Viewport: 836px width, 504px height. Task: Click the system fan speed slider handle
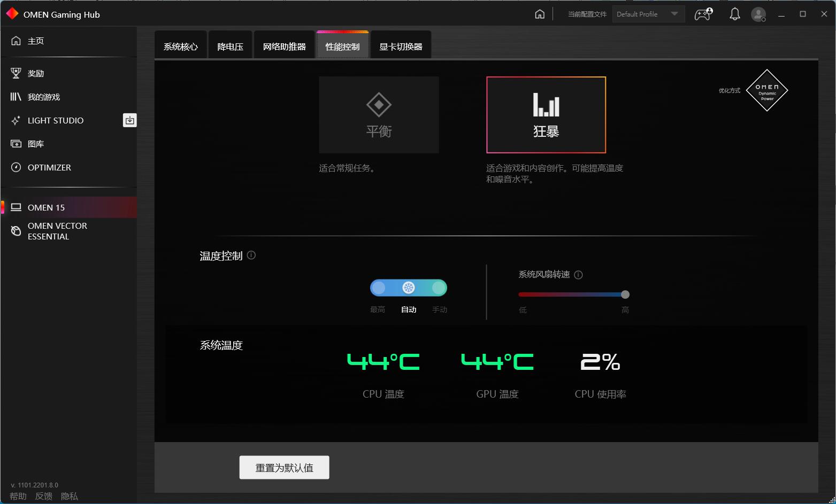625,294
